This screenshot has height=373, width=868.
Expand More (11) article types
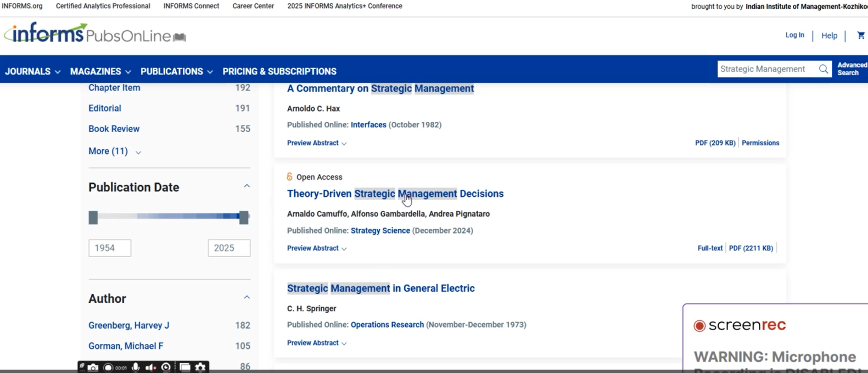(114, 151)
